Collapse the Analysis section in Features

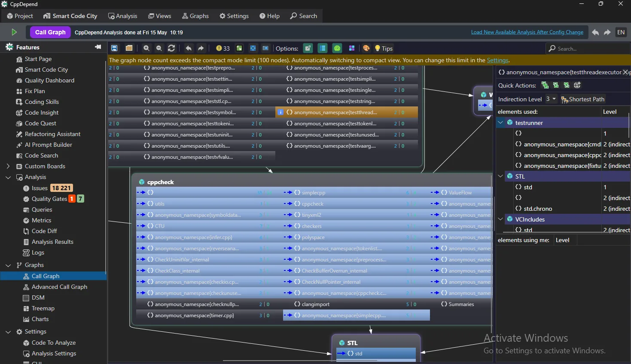click(8, 177)
